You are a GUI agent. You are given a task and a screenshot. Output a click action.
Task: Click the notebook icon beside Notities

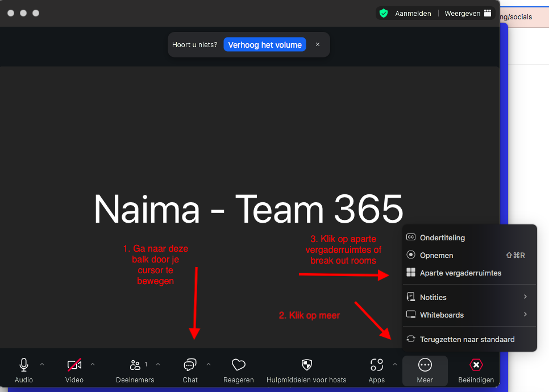tap(411, 297)
